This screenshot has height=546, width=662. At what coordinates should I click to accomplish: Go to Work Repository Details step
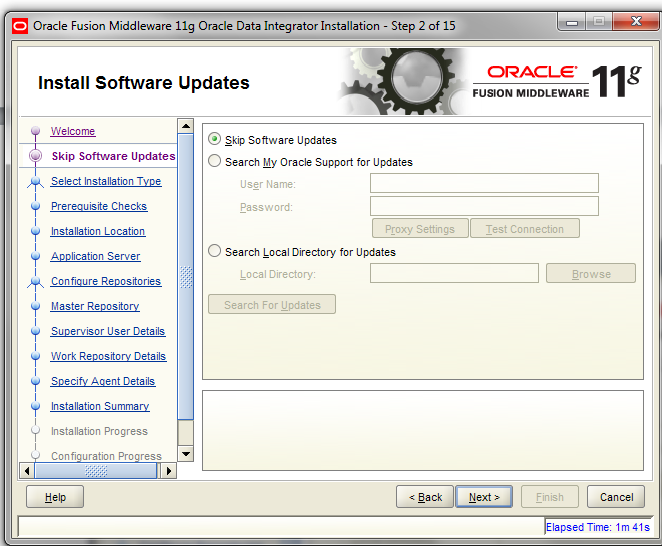109,356
